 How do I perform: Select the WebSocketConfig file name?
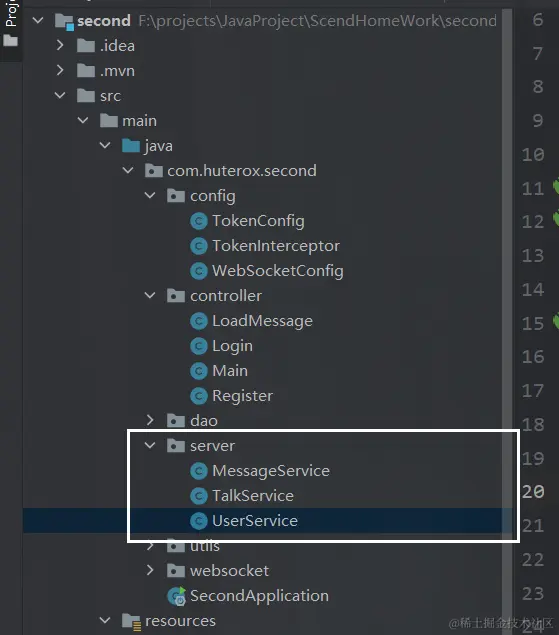click(278, 271)
